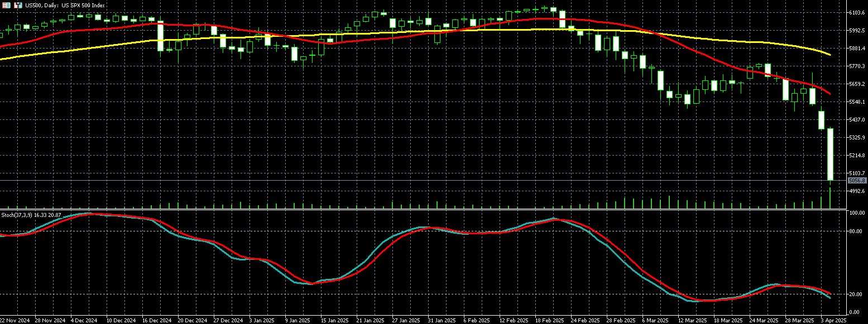Click the current price label 5056.8

pyautogui.click(x=856, y=181)
